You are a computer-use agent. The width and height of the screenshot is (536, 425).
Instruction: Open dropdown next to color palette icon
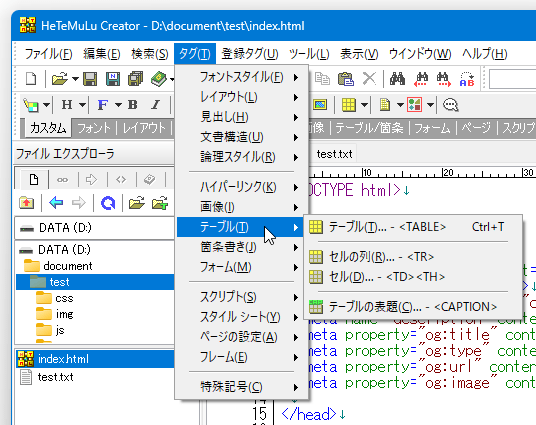(46, 105)
